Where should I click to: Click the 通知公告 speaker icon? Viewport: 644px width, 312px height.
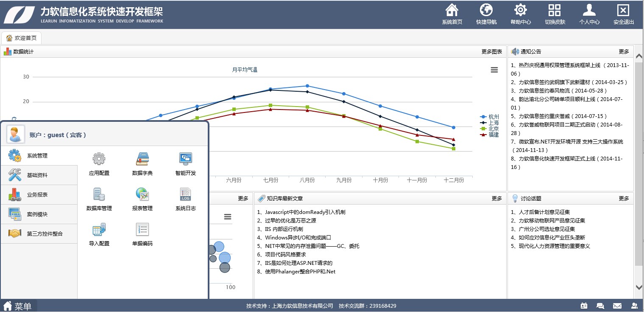coord(515,52)
